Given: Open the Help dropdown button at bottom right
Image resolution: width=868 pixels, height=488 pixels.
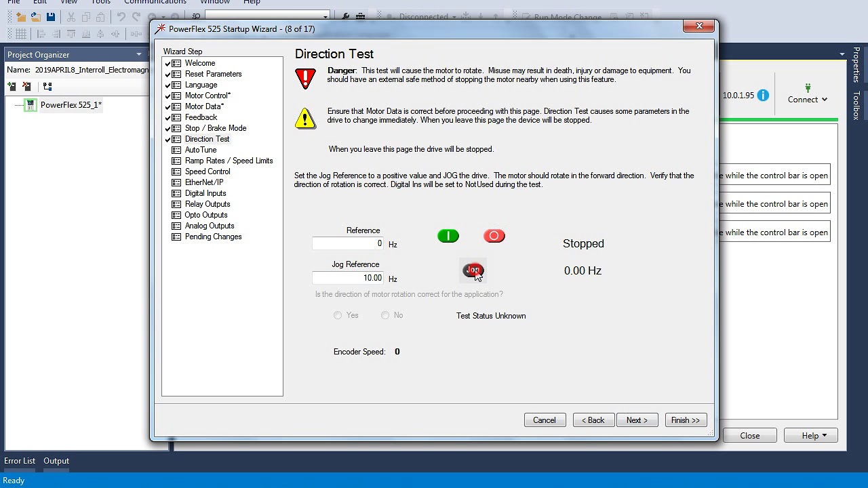Looking at the screenshot, I should pos(812,436).
